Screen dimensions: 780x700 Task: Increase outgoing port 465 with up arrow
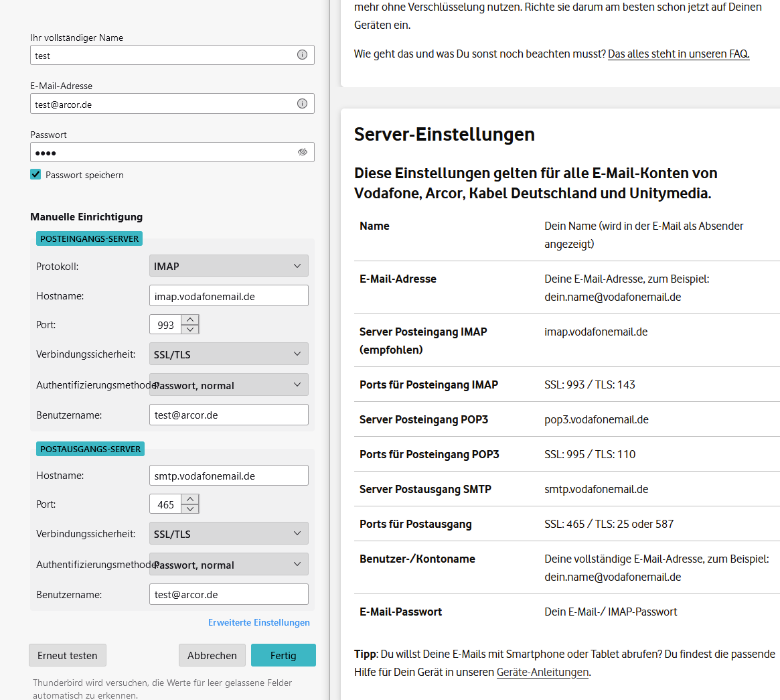point(191,500)
